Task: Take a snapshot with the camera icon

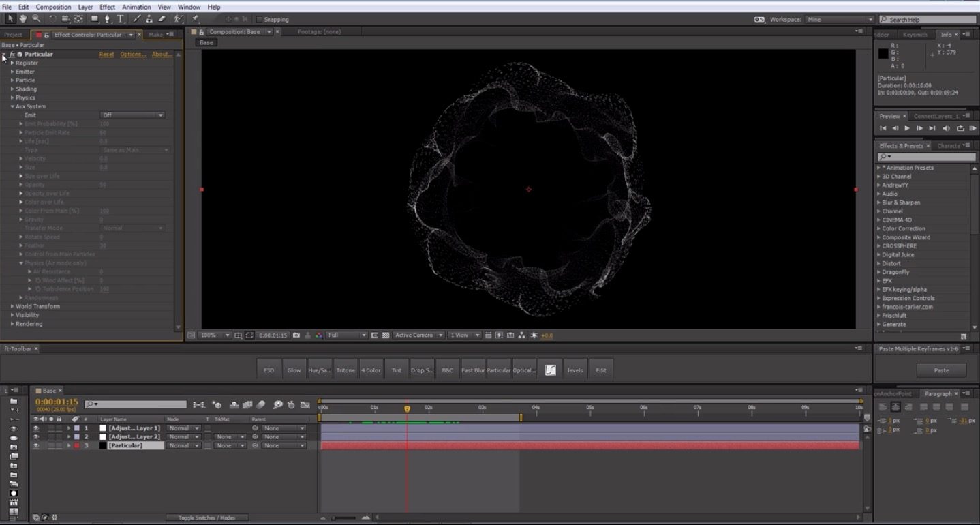Action: tap(296, 335)
